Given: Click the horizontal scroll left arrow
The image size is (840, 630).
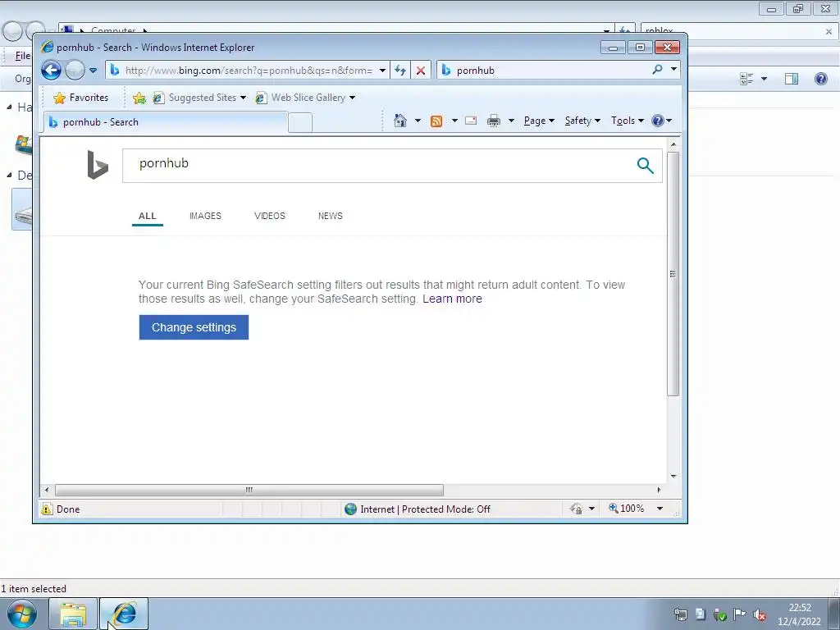Looking at the screenshot, I should [47, 490].
